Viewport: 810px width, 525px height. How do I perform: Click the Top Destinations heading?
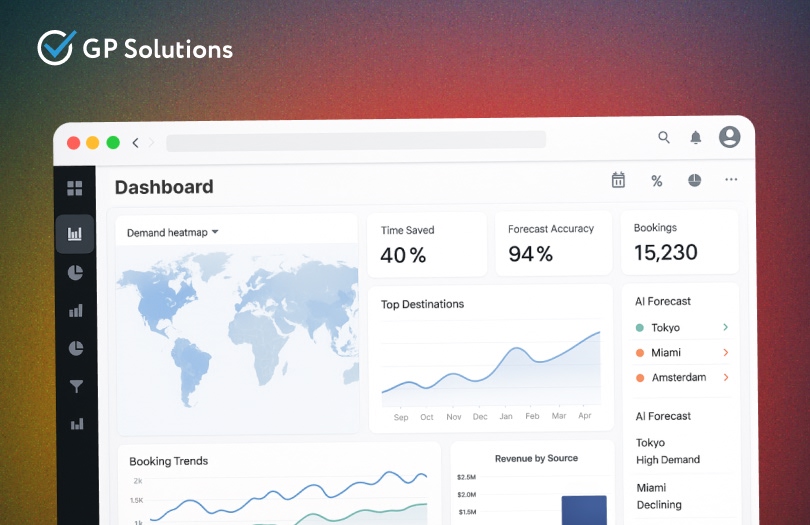[x=423, y=304]
